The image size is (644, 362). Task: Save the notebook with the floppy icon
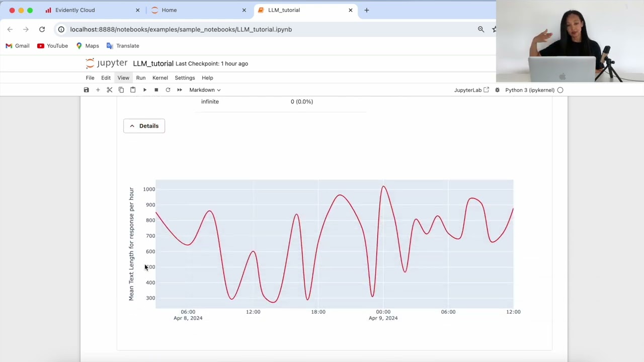coord(86,90)
